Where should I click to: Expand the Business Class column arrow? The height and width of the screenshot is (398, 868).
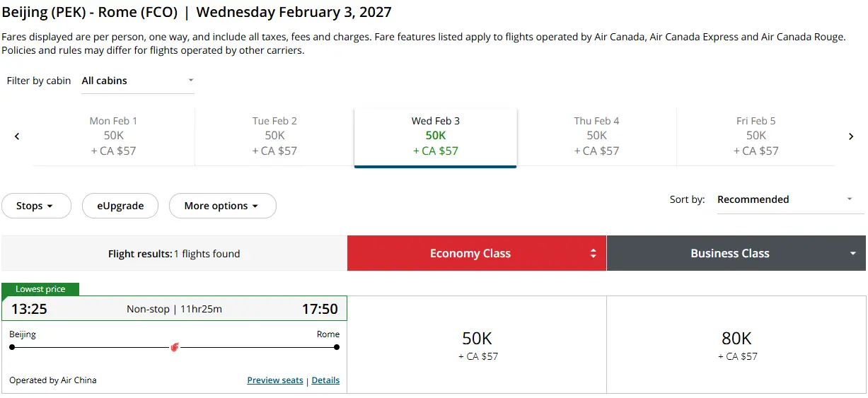(x=853, y=254)
